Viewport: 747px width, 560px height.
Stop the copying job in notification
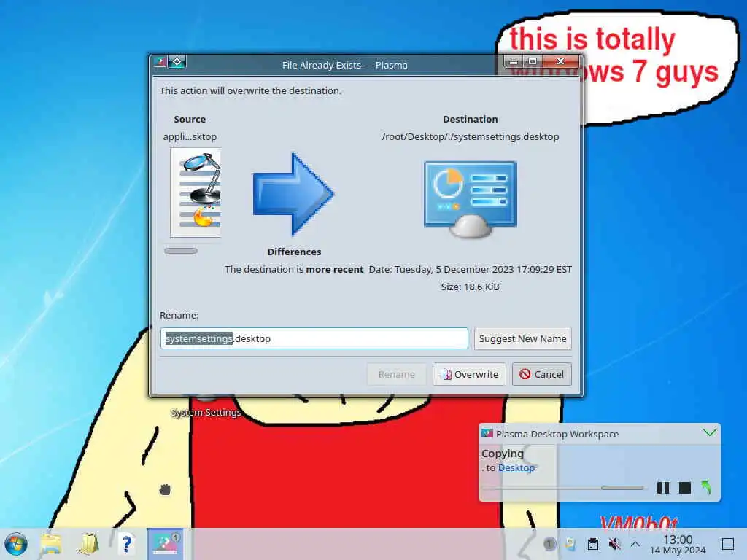pos(684,488)
